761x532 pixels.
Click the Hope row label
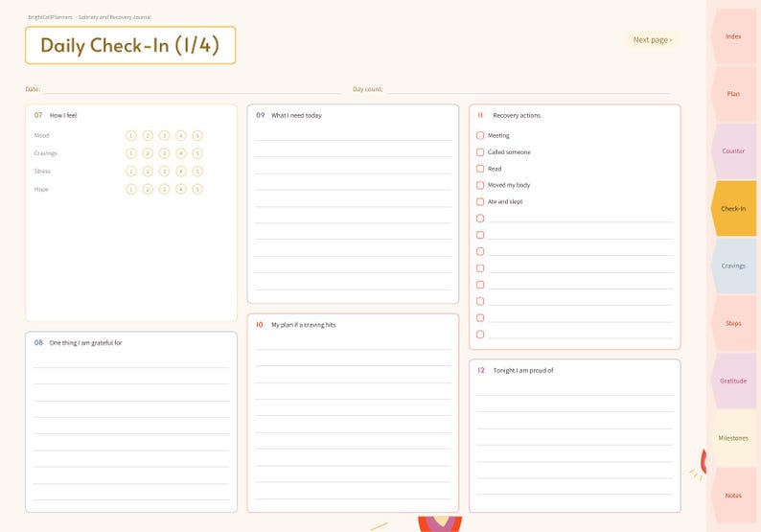click(x=41, y=189)
